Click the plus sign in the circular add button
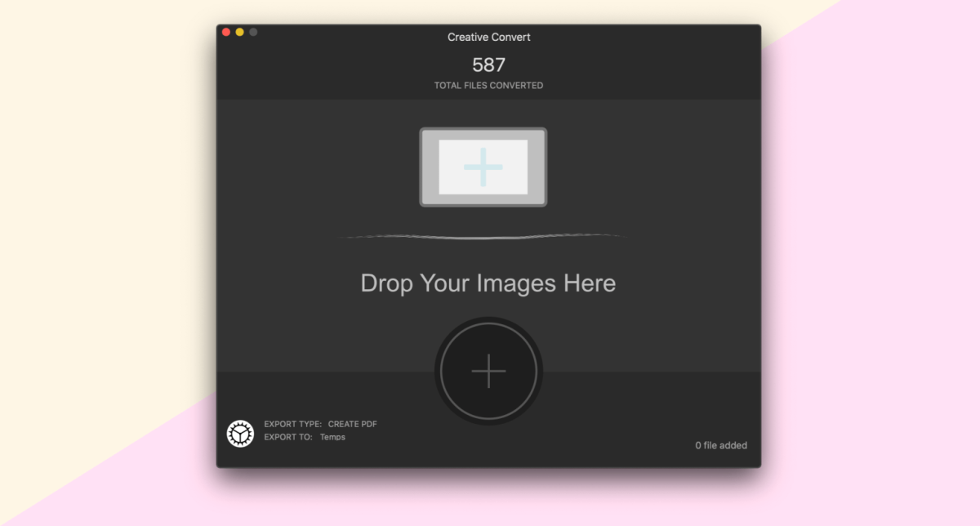This screenshot has height=526, width=980. point(488,371)
